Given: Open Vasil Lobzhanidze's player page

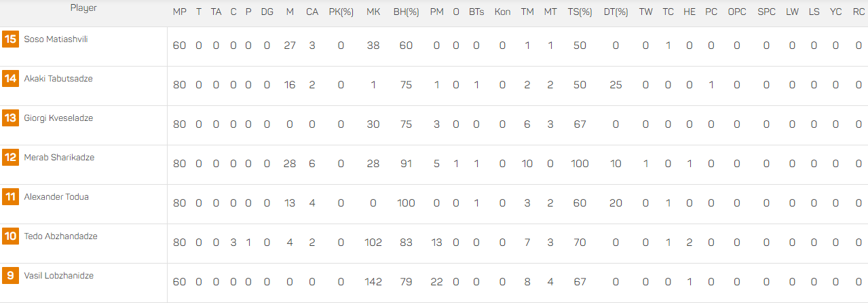Looking at the screenshot, I should pos(58,276).
